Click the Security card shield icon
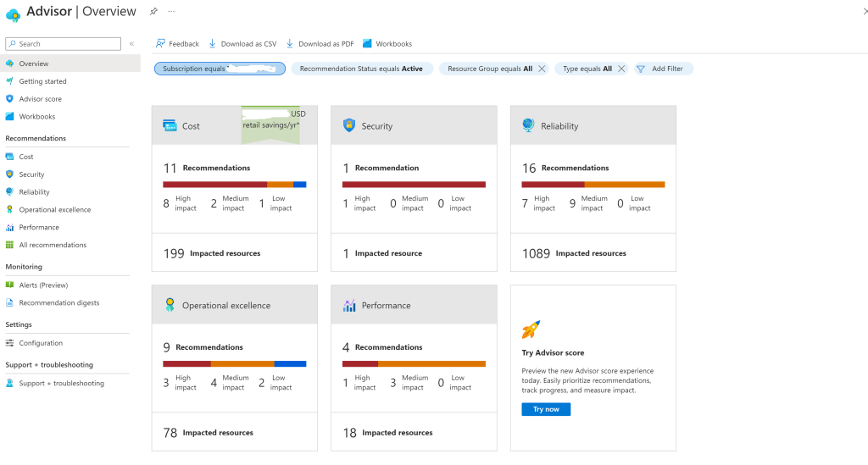The width and height of the screenshot is (868, 465). (x=348, y=125)
